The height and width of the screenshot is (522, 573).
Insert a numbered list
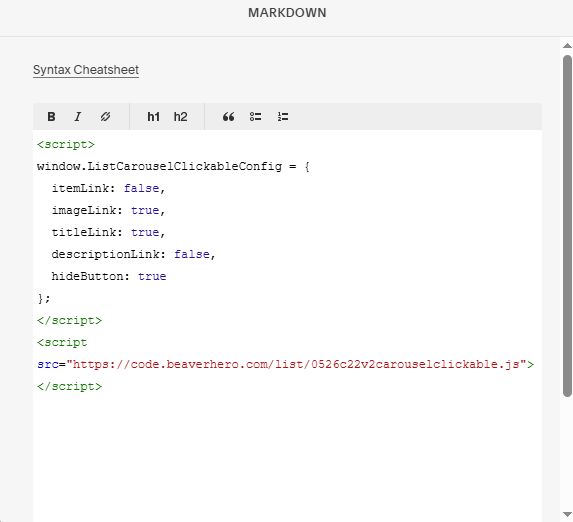pyautogui.click(x=283, y=117)
